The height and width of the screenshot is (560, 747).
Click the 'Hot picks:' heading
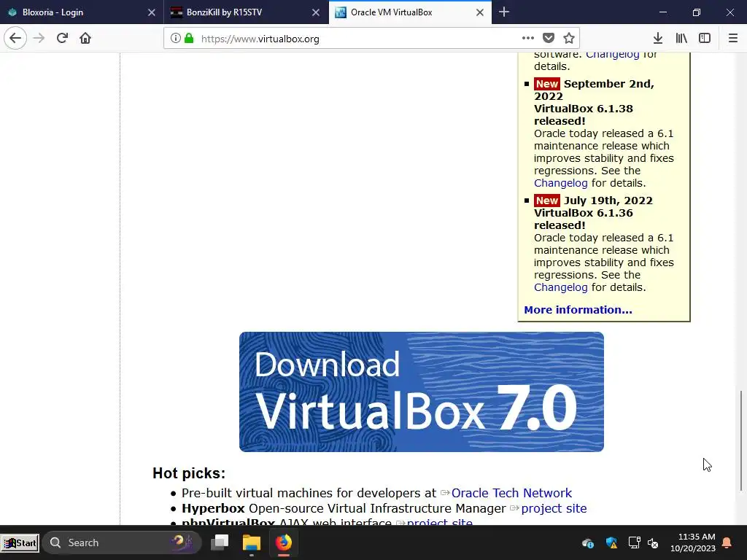(189, 473)
